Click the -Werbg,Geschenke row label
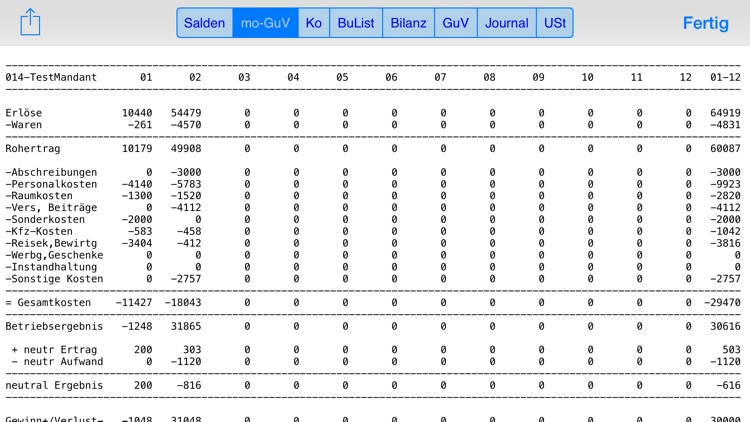Screen dimensions: 750x422 (55, 255)
